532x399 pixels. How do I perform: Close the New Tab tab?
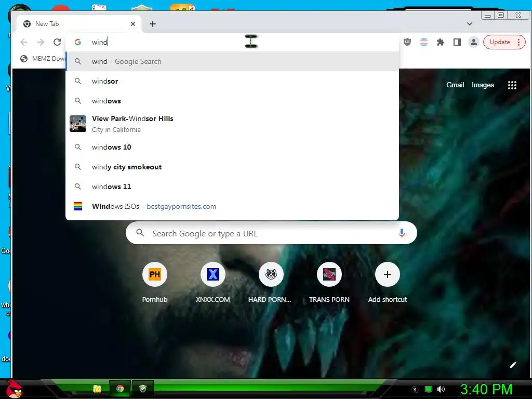tap(133, 24)
